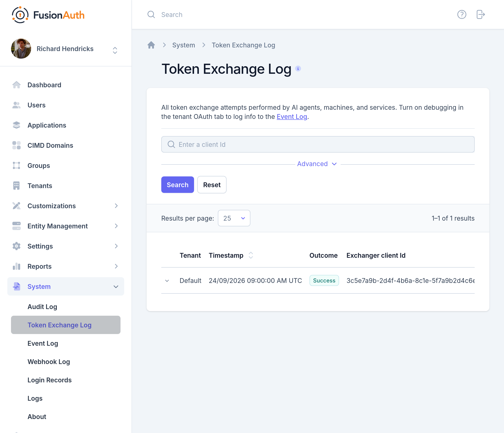Open Logs submenu item
The image size is (504, 433).
tap(66, 398)
